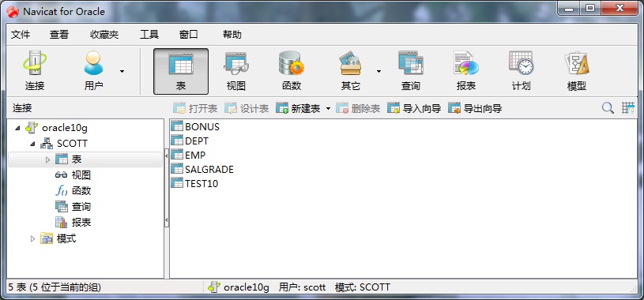The image size is (644, 300).
Task: Open the 用户 dropdown arrow
Action: (122, 71)
